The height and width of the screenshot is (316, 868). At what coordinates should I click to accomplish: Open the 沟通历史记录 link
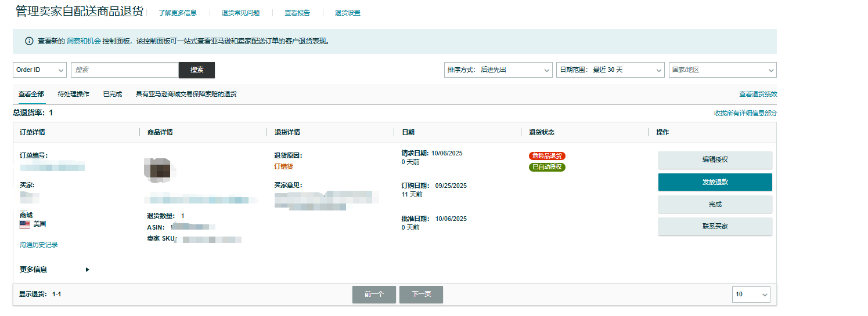click(39, 245)
